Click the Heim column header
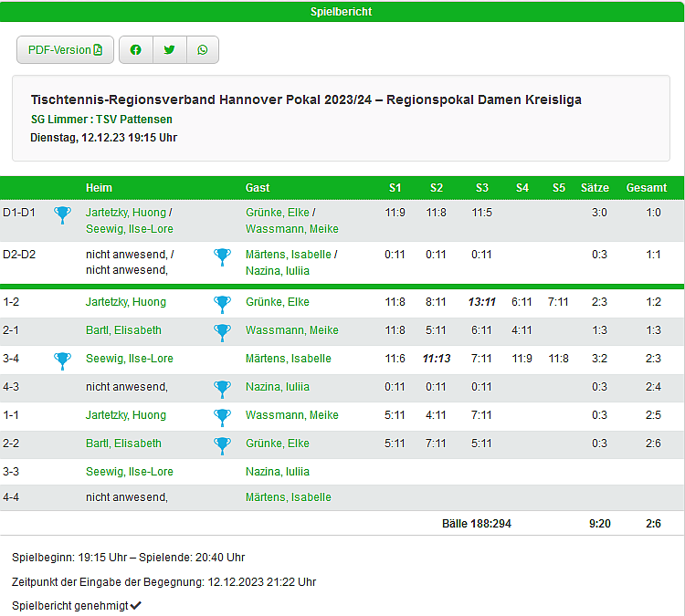This screenshot has width=685, height=616. [x=99, y=188]
